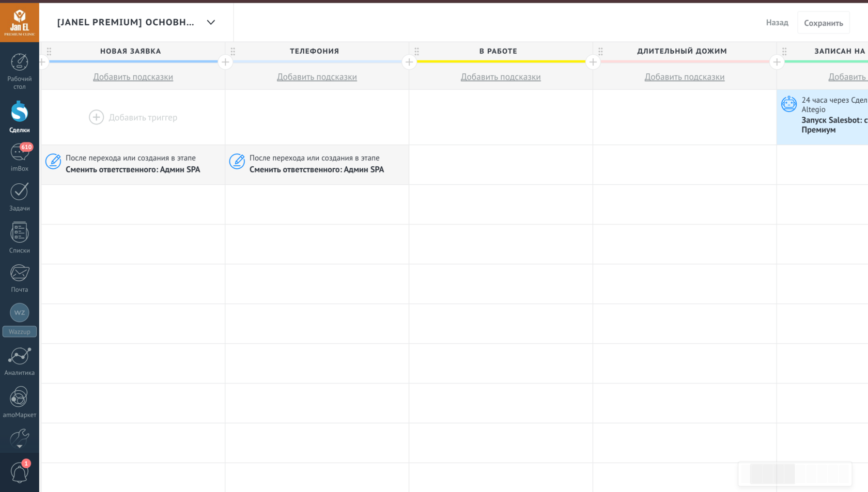Open the Почта mail section
Screen dimensions: 868x492
(x=20, y=279)
